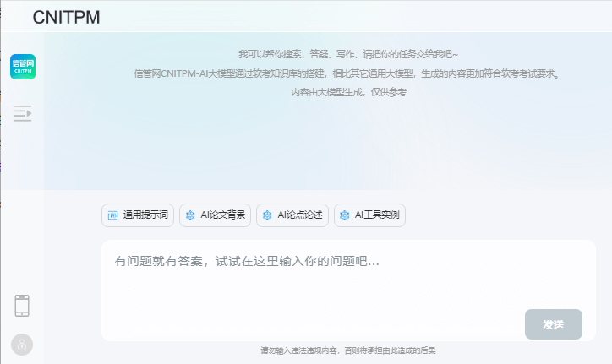Select the 通用提示词 prompt label
The height and width of the screenshot is (364, 612).
point(145,215)
